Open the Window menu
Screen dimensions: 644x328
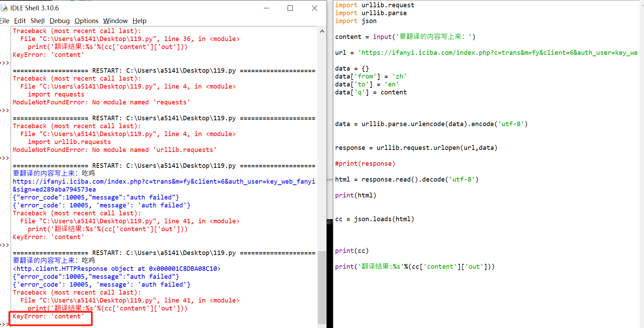115,21
